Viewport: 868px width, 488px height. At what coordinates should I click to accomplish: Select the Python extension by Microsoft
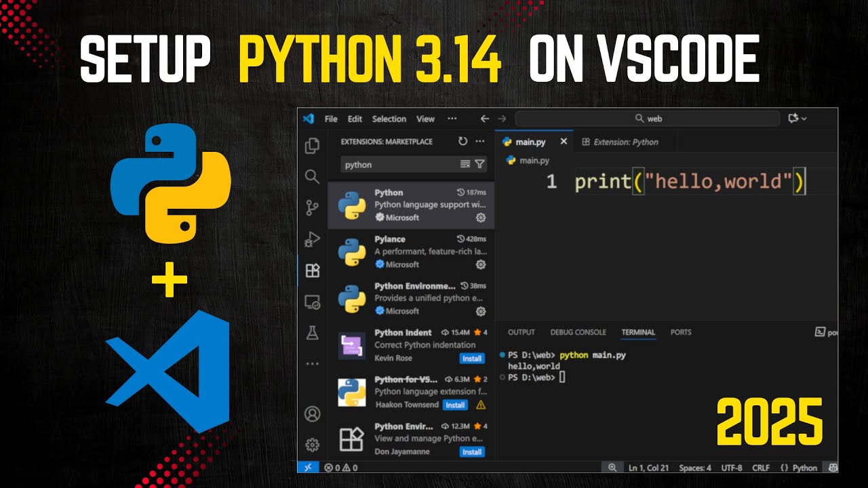point(411,205)
